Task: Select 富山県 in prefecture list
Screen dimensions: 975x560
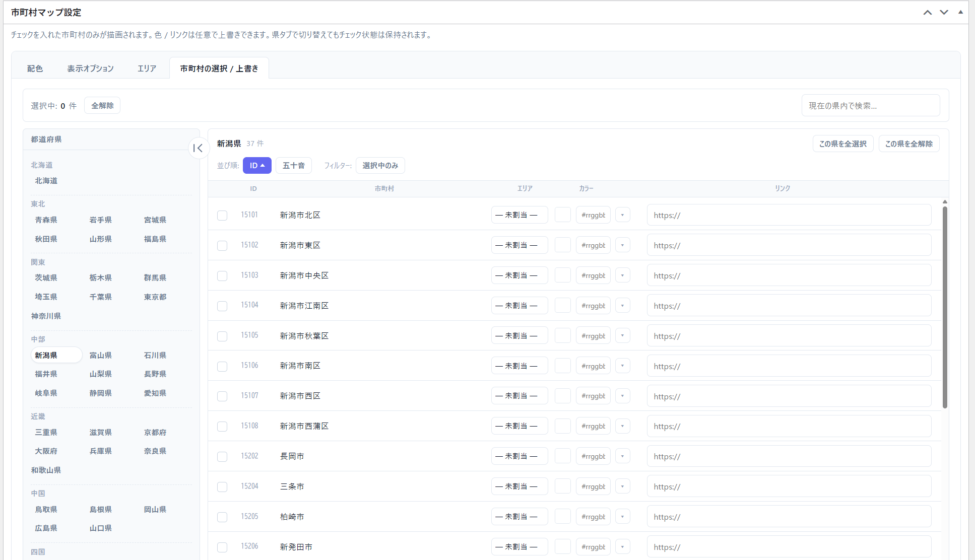Action: (101, 356)
